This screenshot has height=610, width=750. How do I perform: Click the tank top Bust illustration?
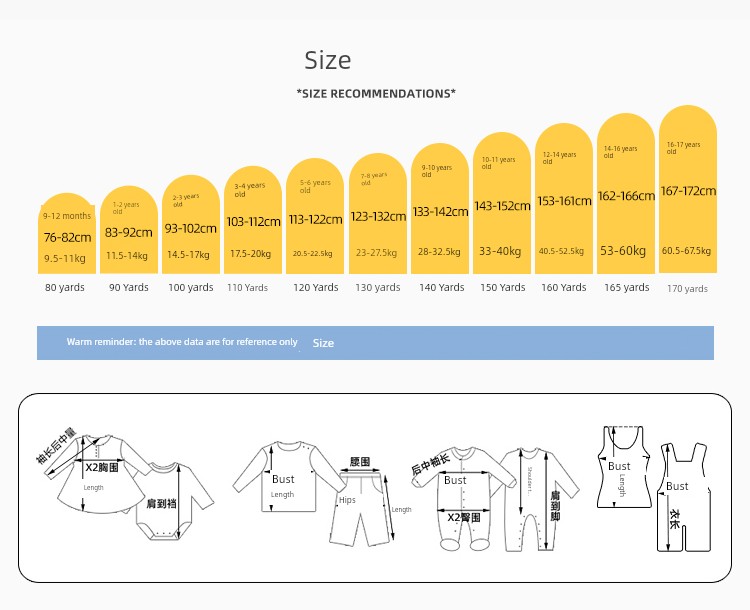623,466
